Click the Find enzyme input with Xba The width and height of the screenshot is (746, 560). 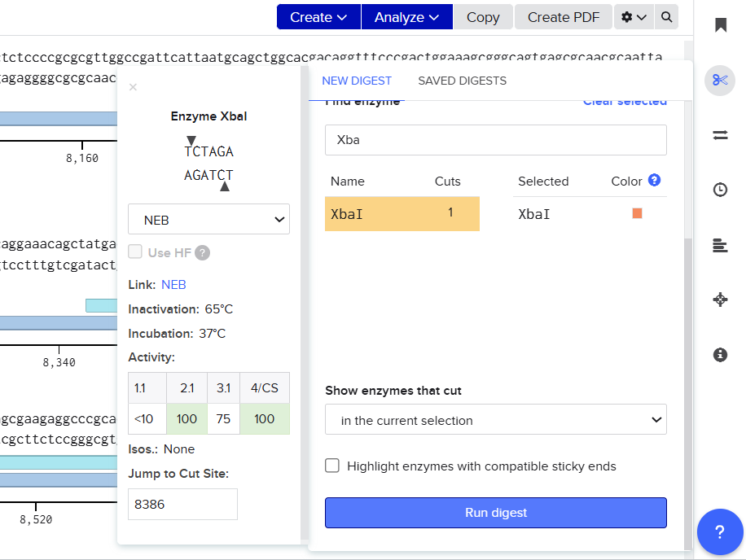coord(496,140)
